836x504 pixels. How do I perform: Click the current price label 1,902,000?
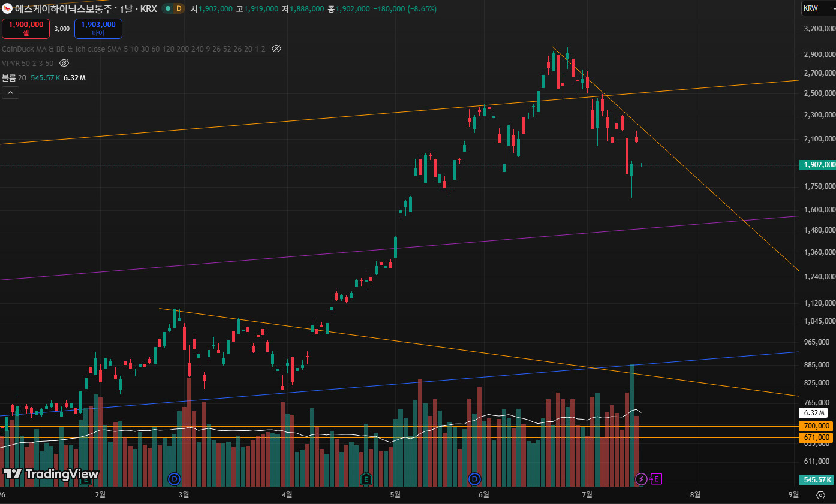pyautogui.click(x=817, y=165)
